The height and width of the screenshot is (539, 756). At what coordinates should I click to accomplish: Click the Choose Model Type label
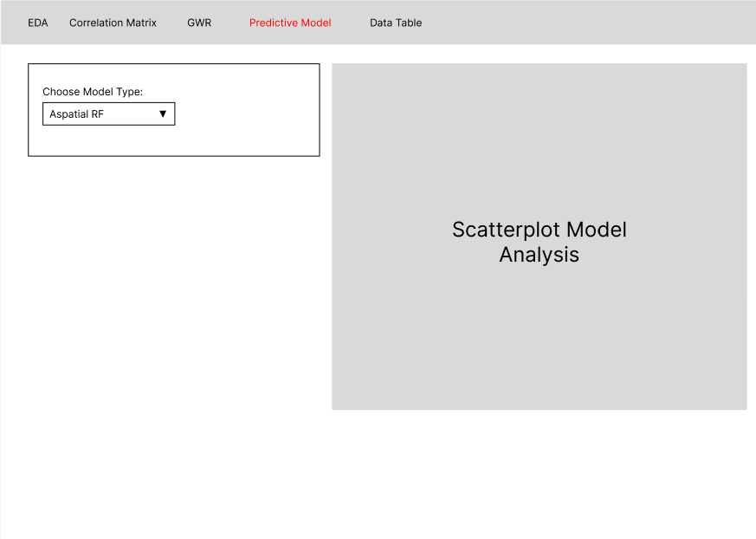click(93, 92)
